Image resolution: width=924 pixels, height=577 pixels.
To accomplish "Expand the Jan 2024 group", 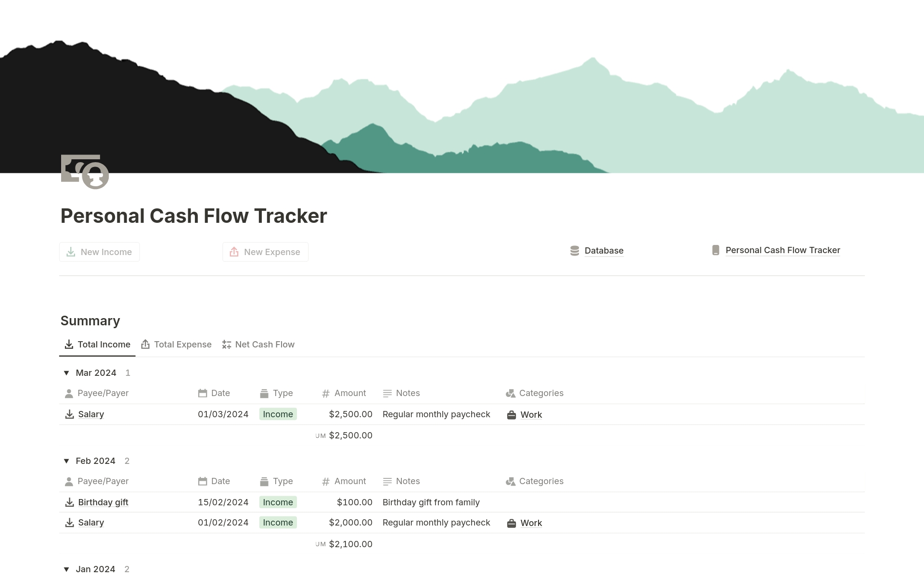I will pos(66,568).
